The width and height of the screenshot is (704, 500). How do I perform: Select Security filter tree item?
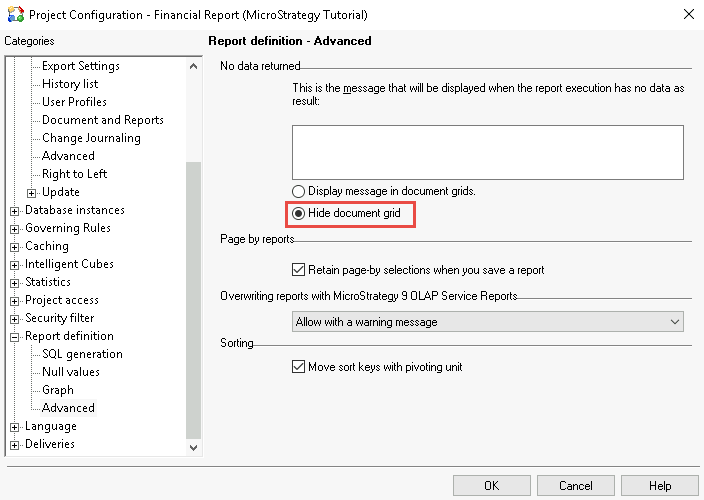click(59, 318)
